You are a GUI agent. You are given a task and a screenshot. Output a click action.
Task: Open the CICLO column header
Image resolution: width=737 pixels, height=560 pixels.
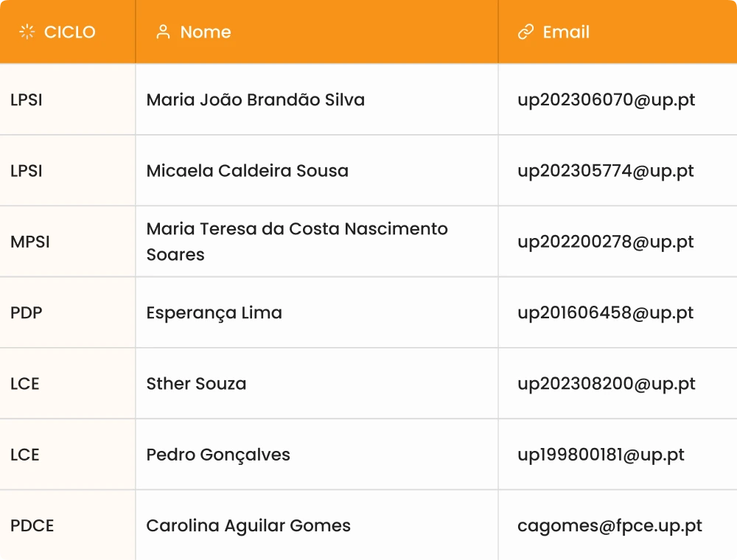(69, 32)
